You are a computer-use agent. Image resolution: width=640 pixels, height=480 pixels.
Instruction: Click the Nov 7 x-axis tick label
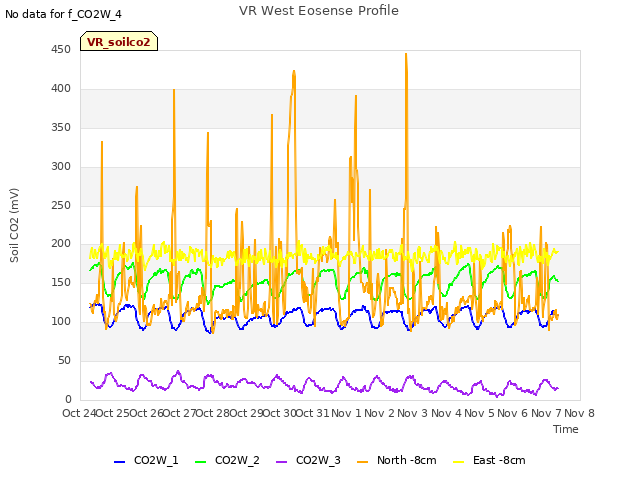point(546,413)
